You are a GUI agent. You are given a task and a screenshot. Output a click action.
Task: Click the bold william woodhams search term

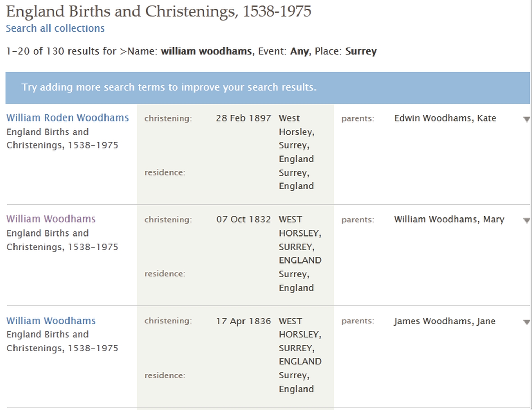[x=207, y=51]
